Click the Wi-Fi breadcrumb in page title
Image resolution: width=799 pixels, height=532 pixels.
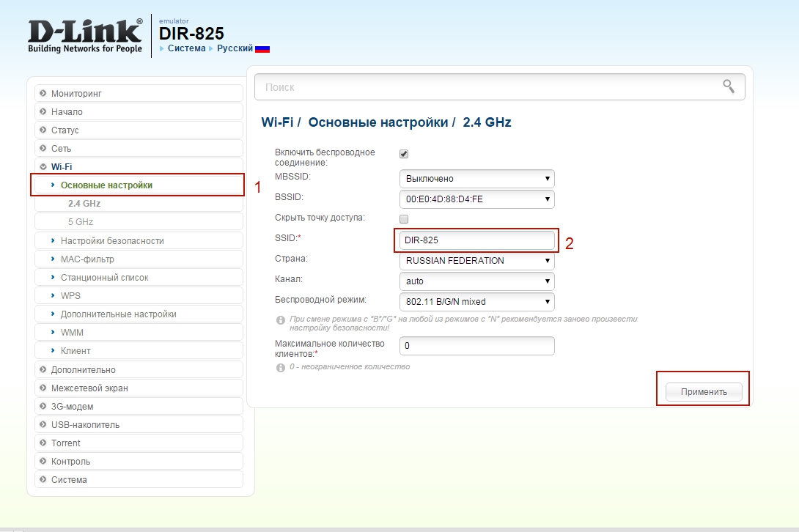pyautogui.click(x=277, y=122)
